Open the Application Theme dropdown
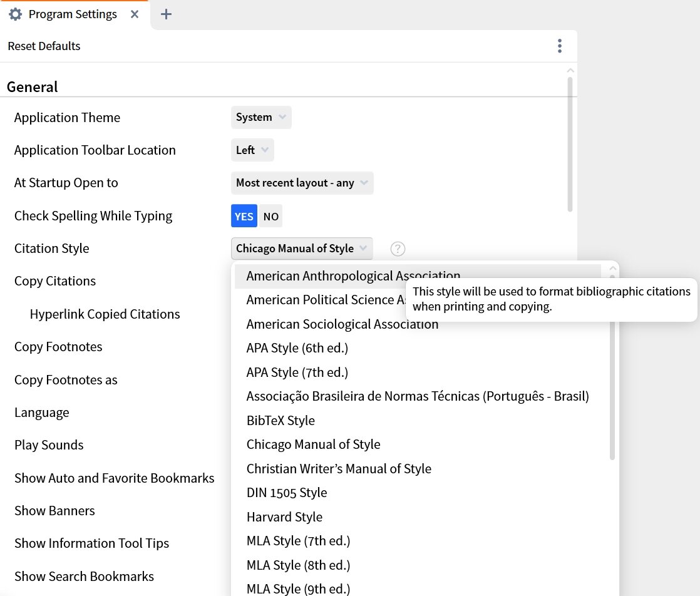 coord(261,117)
